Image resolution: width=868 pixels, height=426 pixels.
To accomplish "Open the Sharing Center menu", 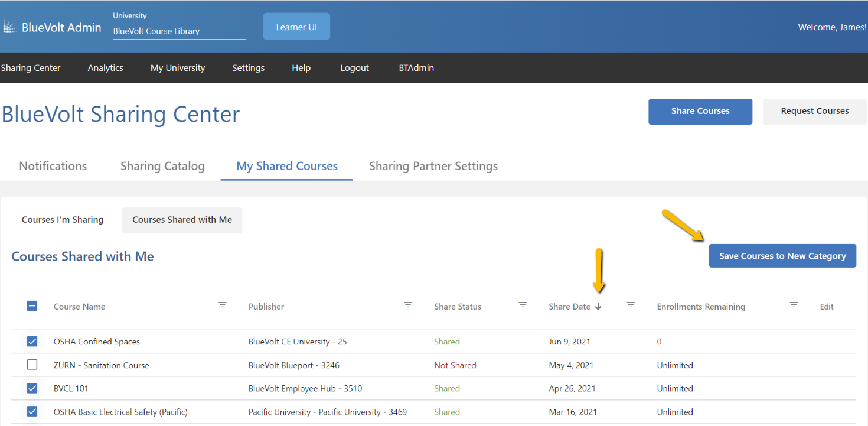I will tap(31, 68).
